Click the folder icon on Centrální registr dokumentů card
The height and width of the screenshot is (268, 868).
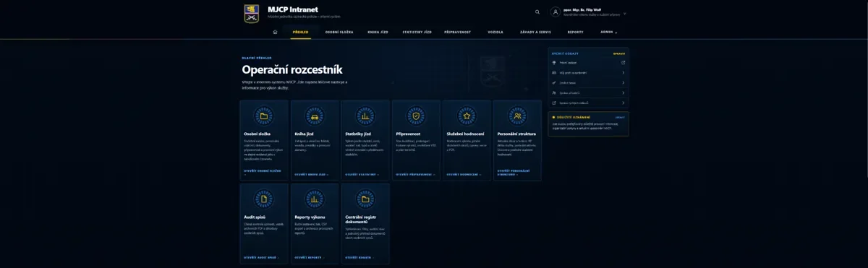365,199
